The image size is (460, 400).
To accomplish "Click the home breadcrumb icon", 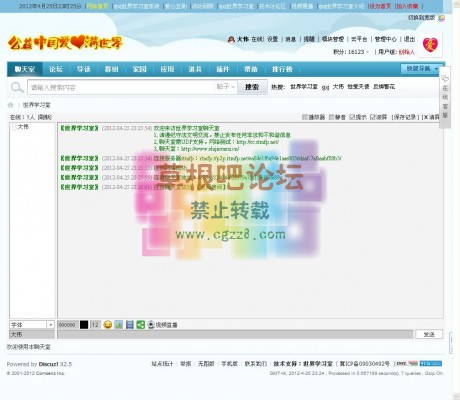I will point(11,105).
